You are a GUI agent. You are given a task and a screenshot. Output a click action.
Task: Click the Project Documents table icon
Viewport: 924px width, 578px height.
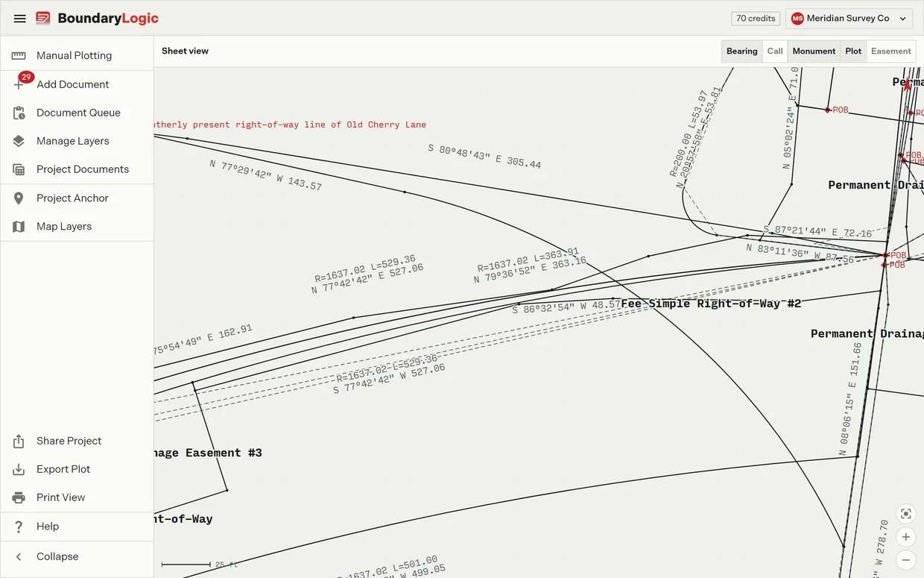[19, 169]
